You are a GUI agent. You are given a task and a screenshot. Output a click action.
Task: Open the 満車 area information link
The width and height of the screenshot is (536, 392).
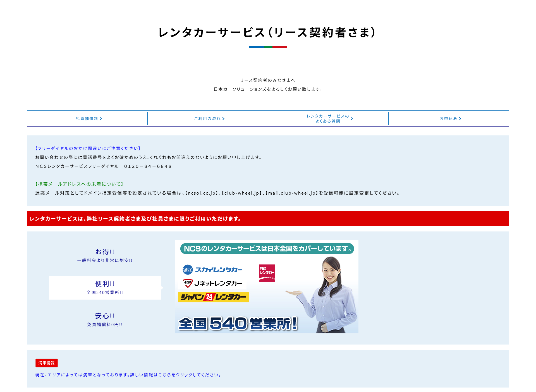pyautogui.click(x=129, y=375)
